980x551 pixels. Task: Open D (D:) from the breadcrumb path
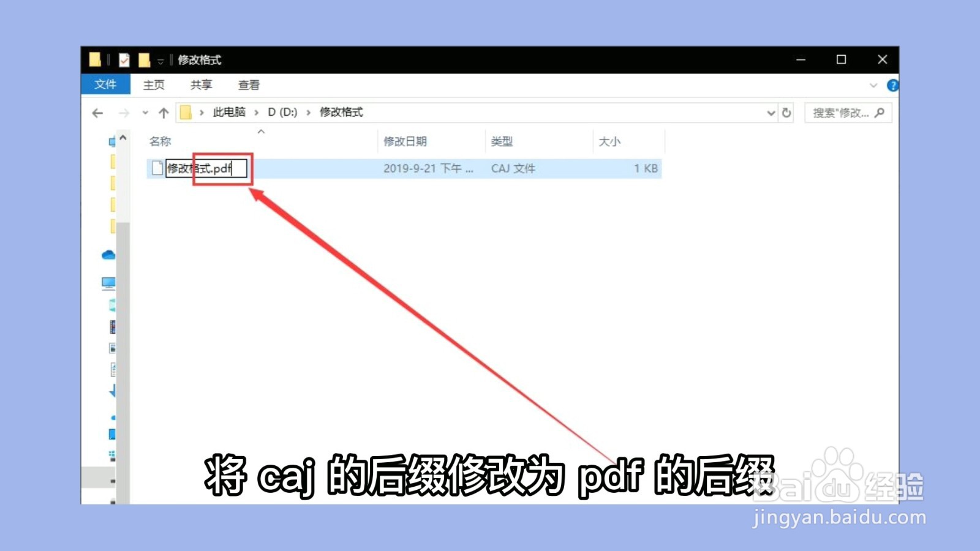pos(281,113)
